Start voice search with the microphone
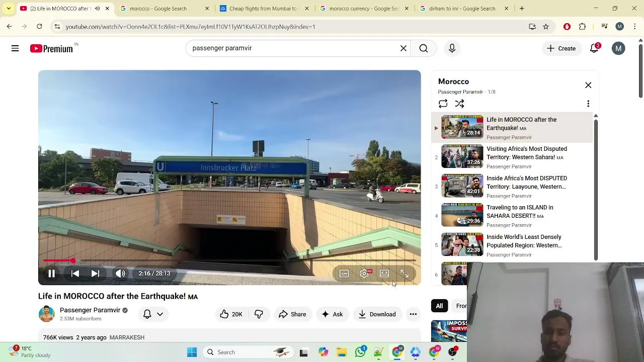The height and width of the screenshot is (362, 644). [452, 48]
